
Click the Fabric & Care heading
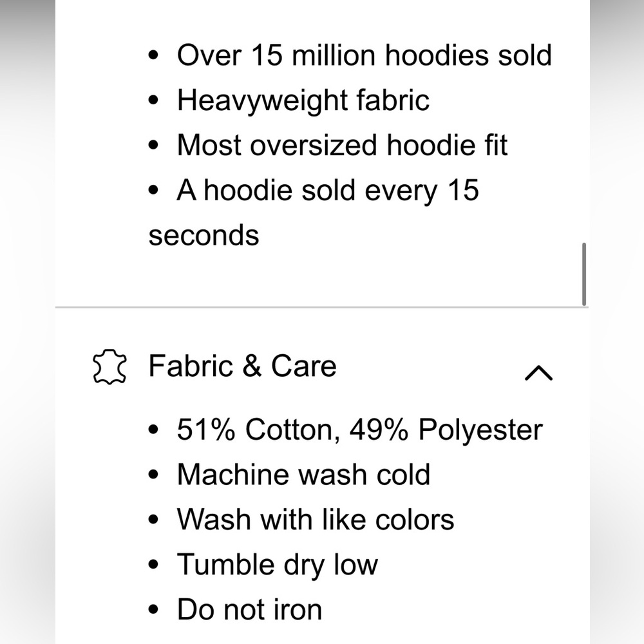point(242,366)
